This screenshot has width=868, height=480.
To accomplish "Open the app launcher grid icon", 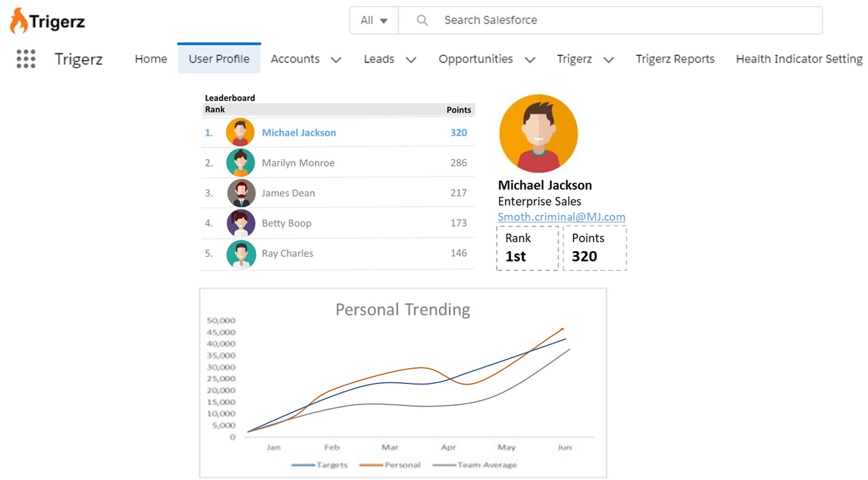I will (26, 59).
